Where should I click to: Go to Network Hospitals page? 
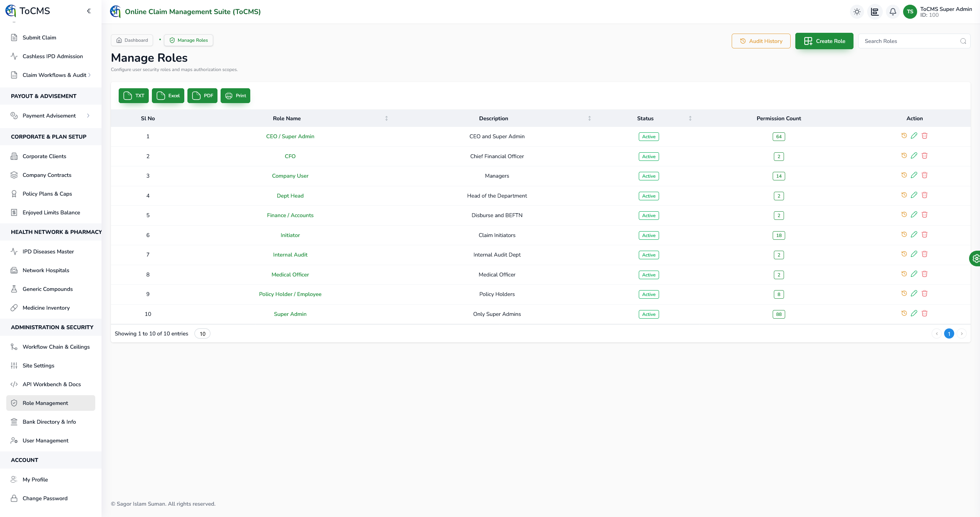(51, 270)
